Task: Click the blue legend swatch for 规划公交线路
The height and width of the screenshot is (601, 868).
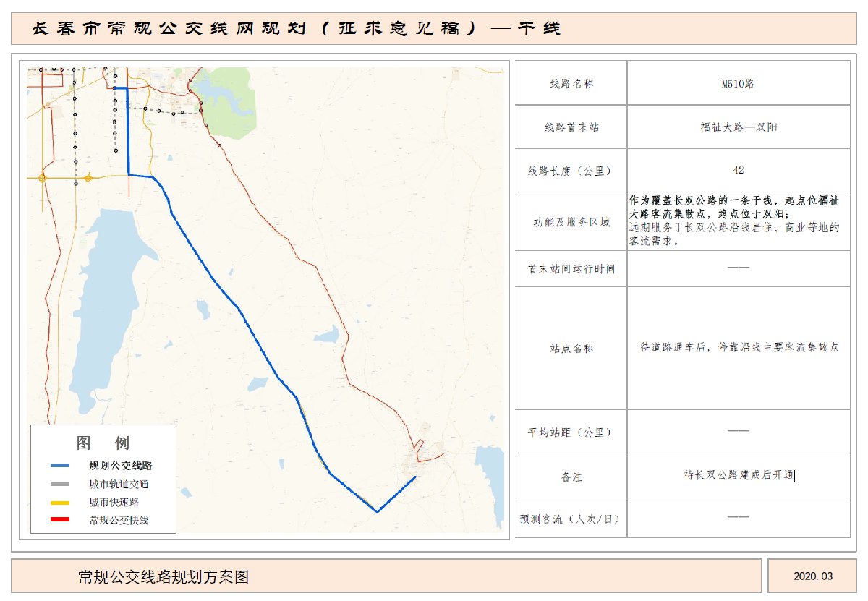Action: (61, 466)
